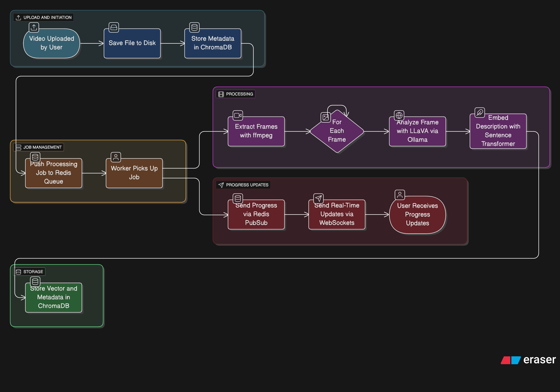The height and width of the screenshot is (392, 560).
Task: Click paper plane icon on Send Real-Time Updates
Action: coord(318,199)
